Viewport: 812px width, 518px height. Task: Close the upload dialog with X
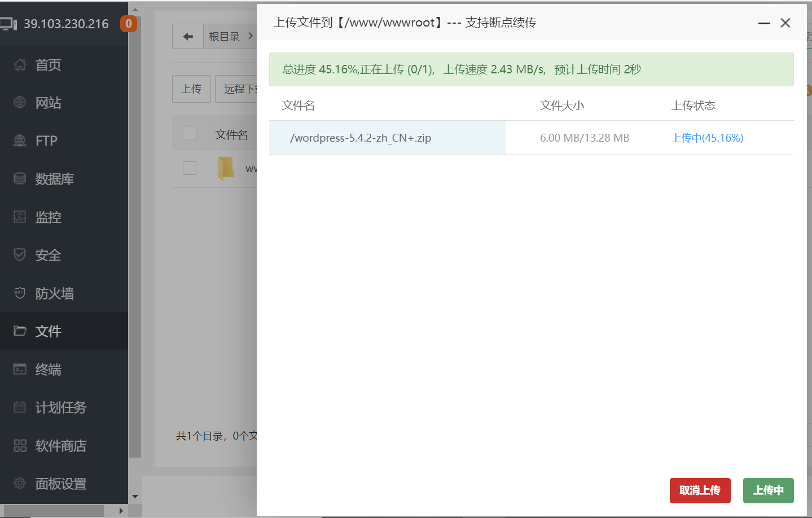coord(785,23)
